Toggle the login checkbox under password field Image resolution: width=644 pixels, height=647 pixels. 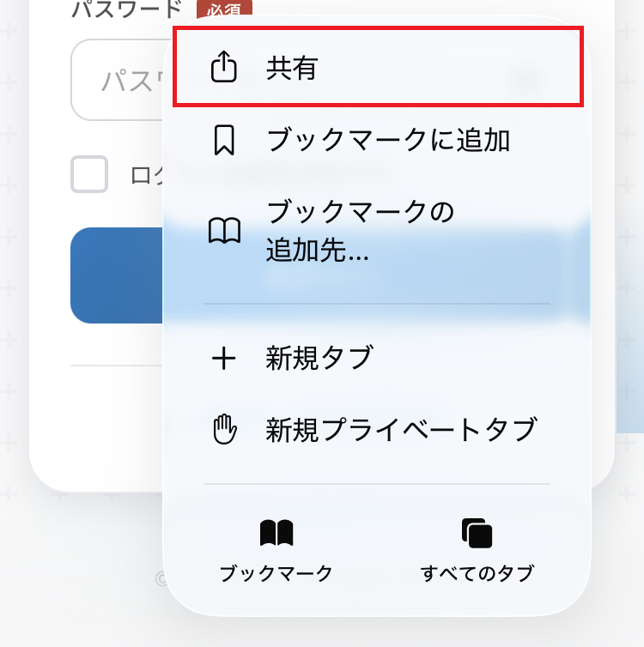coord(89,174)
